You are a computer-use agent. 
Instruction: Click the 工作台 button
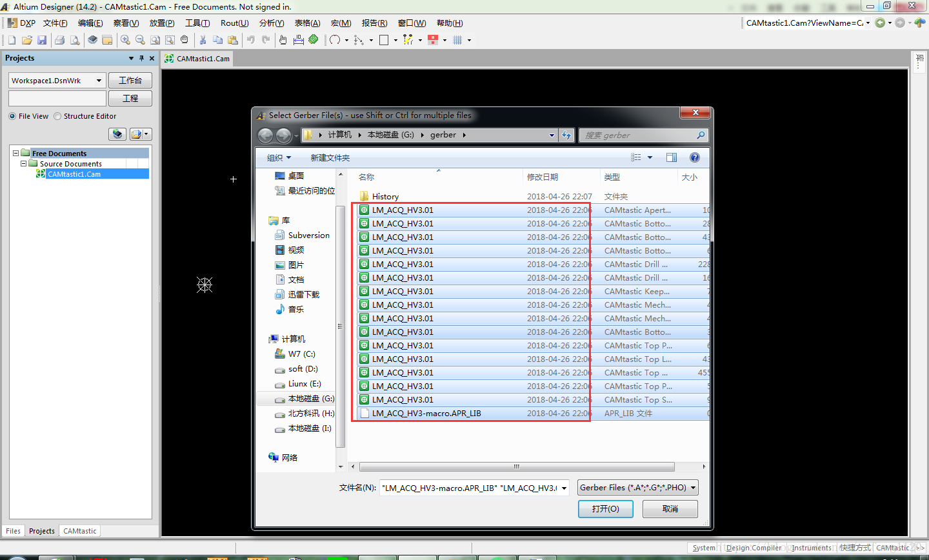[x=130, y=80]
